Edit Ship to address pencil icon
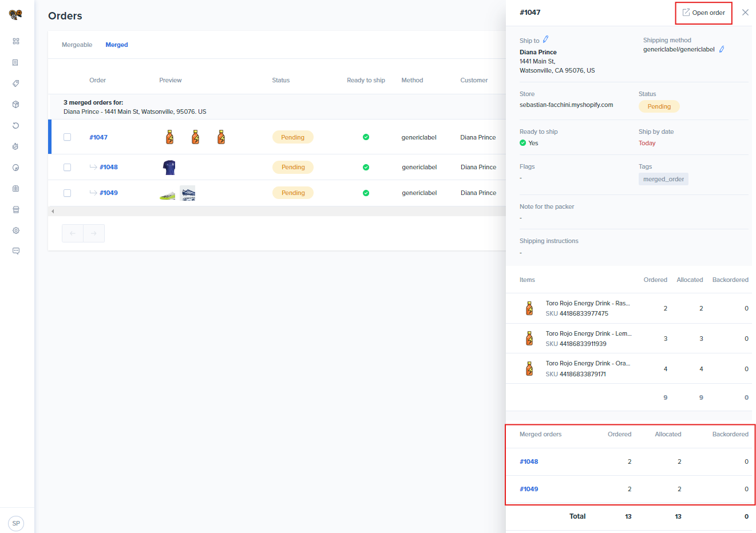Screen dimensions: 756x533 pos(545,39)
